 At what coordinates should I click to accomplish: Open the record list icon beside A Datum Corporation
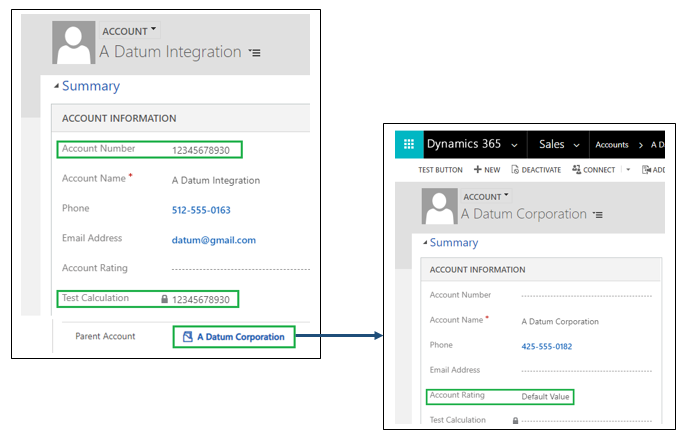click(x=598, y=215)
